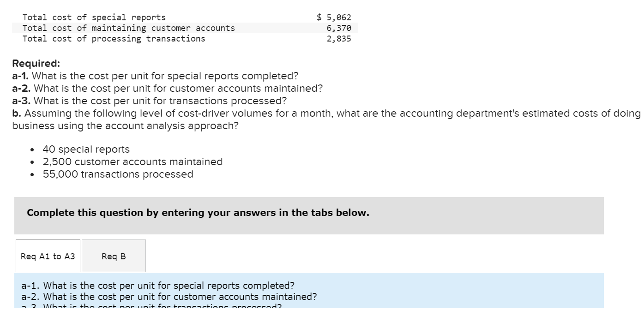Click the a-2 prompt inside the blue panel

click(169, 297)
